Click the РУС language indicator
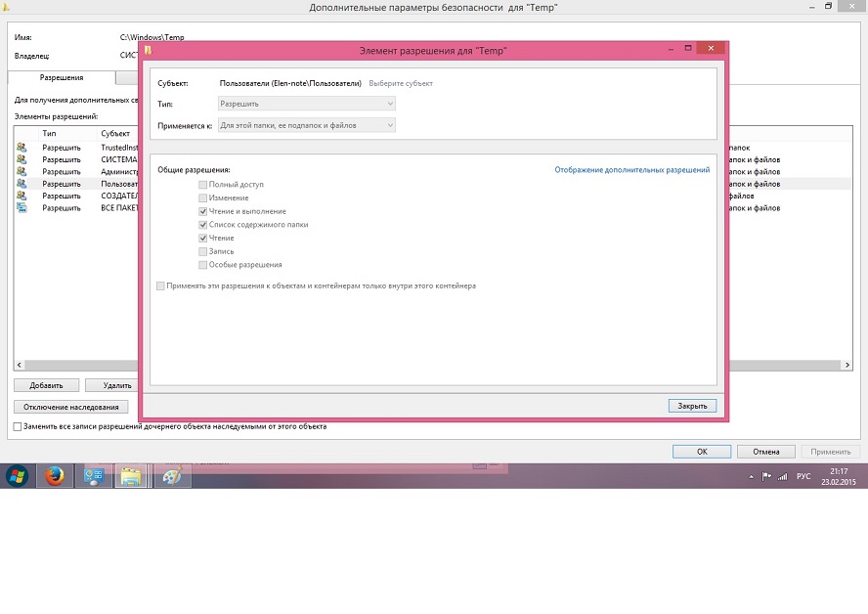This screenshot has width=868, height=614. (803, 476)
